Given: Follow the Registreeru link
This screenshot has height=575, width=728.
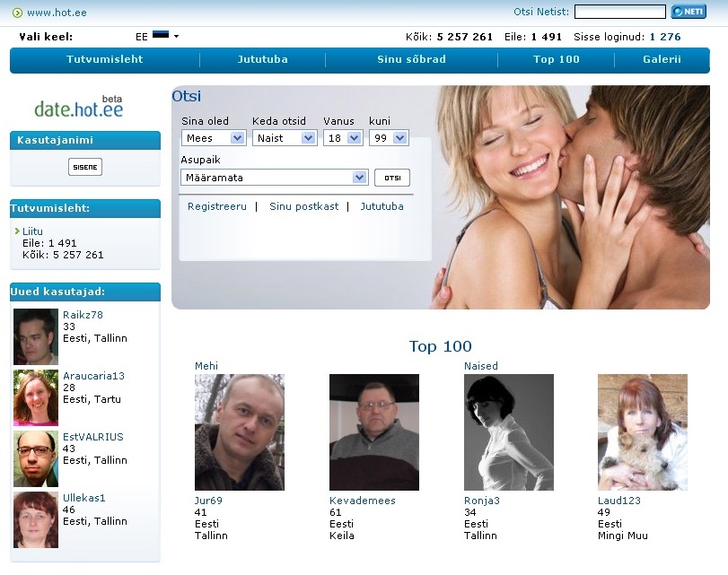Looking at the screenshot, I should point(216,206).
